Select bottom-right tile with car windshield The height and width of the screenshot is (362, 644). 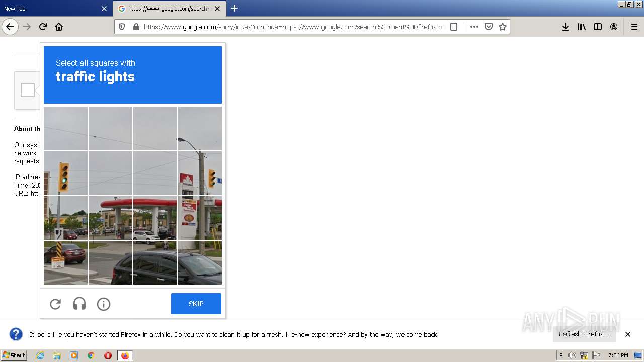pos(200,262)
